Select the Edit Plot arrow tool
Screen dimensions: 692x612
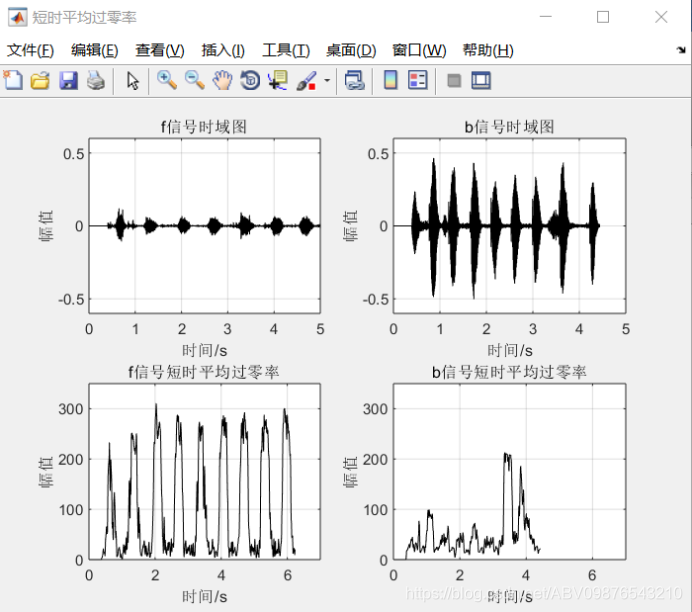click(132, 81)
